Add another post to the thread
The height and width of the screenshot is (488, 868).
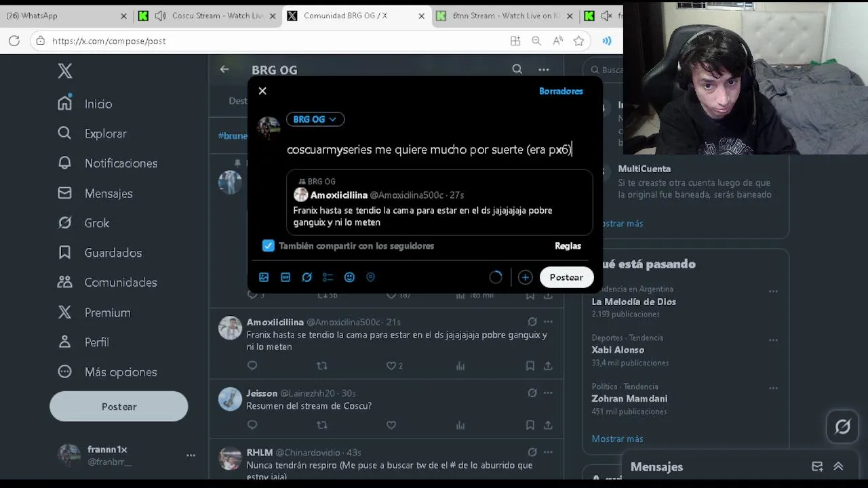pyautogui.click(x=525, y=277)
